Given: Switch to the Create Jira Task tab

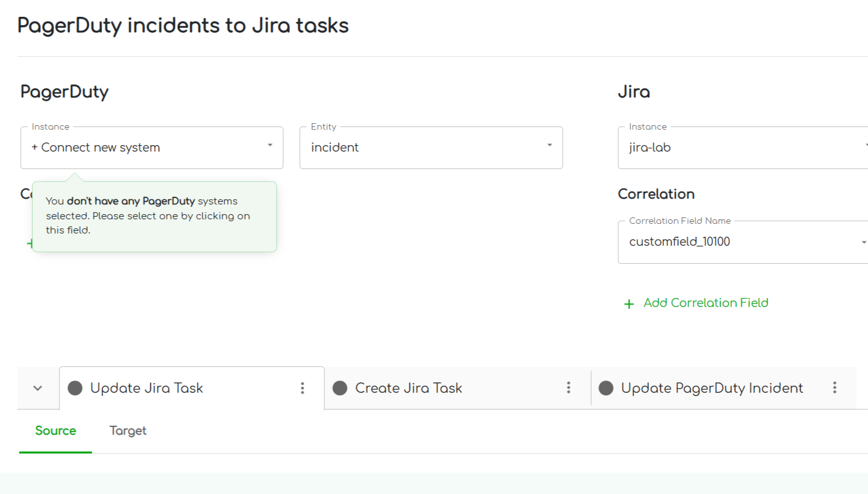Looking at the screenshot, I should [x=409, y=388].
